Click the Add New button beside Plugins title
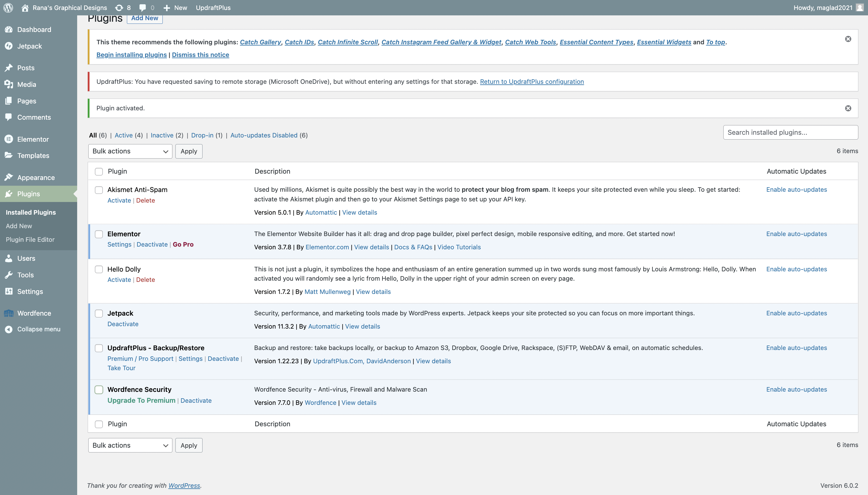The height and width of the screenshot is (495, 868). 144,18
